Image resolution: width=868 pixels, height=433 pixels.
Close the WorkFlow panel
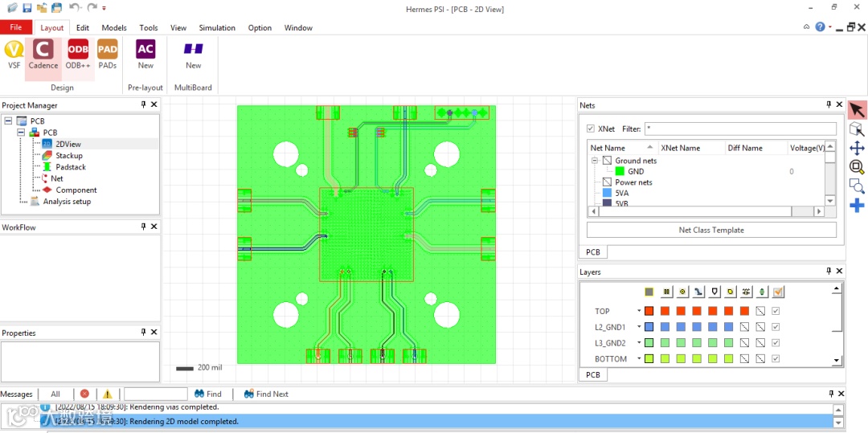pos(154,227)
